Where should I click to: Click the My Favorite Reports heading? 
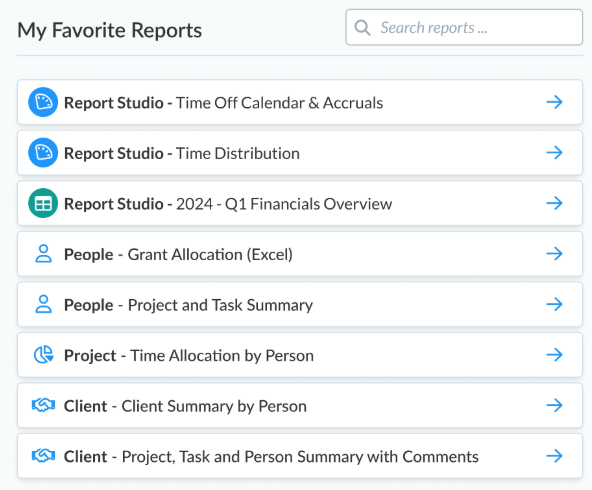click(109, 31)
